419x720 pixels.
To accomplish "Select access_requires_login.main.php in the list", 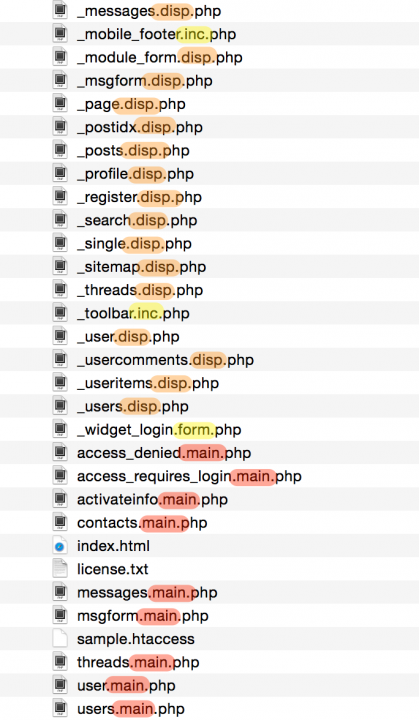I will click(189, 476).
